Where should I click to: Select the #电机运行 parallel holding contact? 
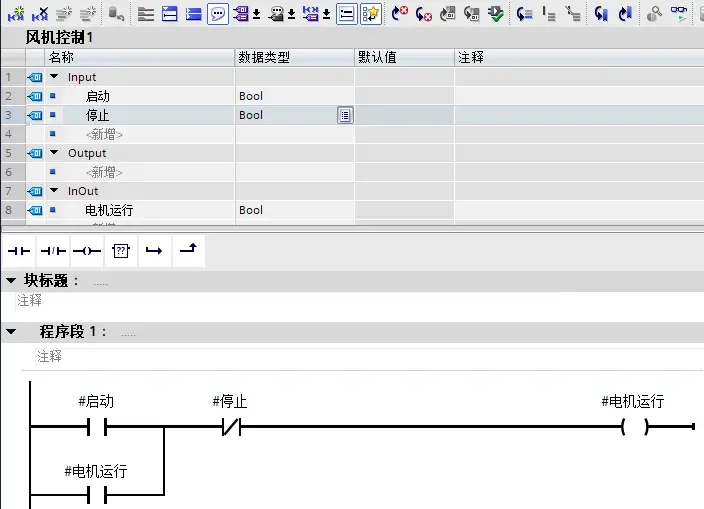pyautogui.click(x=97, y=496)
